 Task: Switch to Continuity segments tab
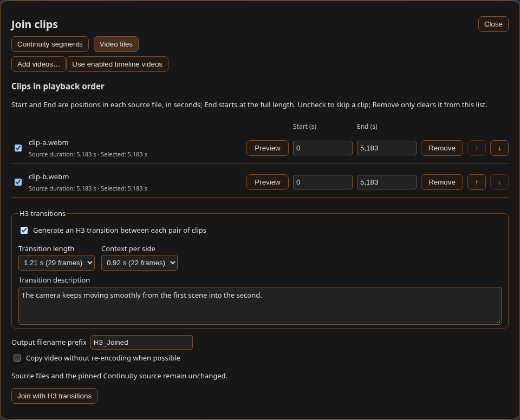pyautogui.click(x=50, y=44)
